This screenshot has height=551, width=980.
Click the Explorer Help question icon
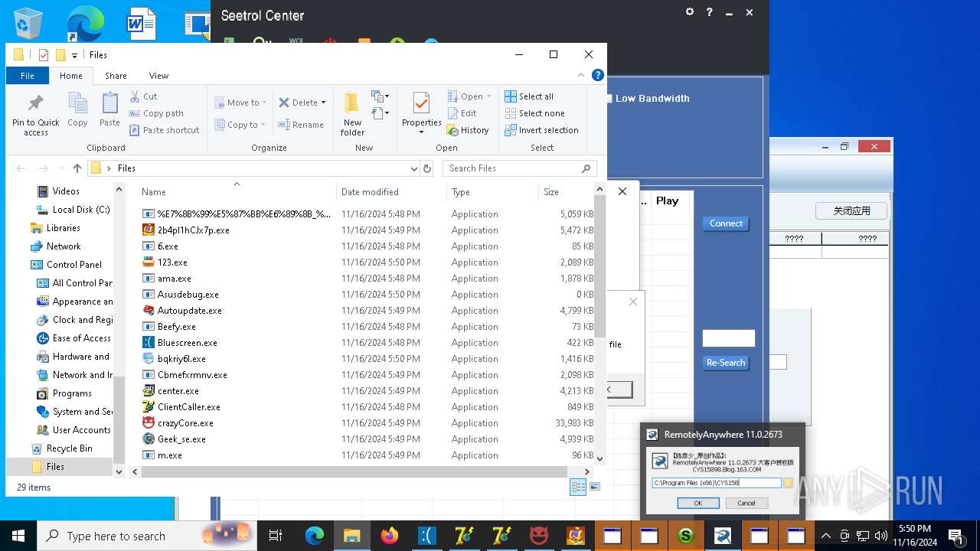[x=598, y=75]
